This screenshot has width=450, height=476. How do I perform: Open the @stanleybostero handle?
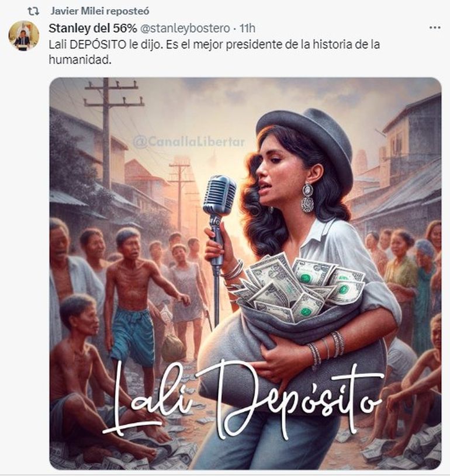pyautogui.click(x=185, y=28)
